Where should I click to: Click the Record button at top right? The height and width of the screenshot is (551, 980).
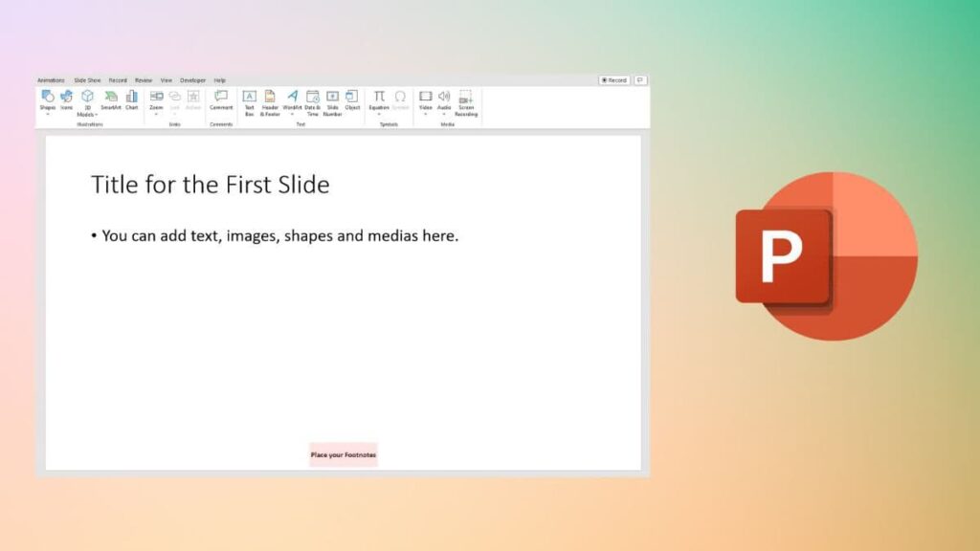tap(614, 80)
